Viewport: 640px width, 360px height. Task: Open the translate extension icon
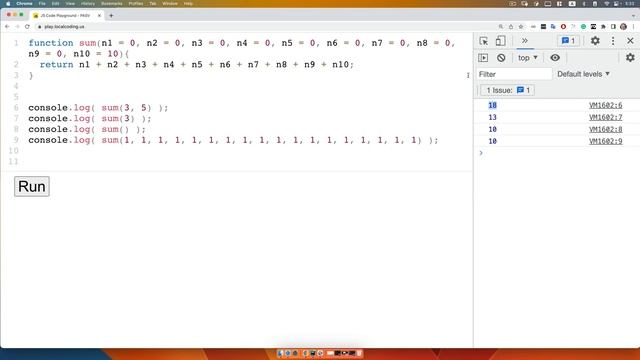click(x=553, y=27)
